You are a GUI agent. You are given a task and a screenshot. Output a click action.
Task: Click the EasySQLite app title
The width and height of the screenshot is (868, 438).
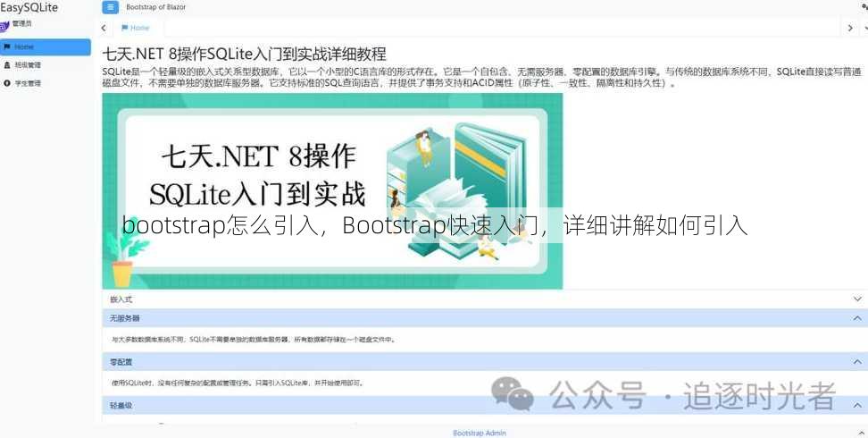point(29,8)
